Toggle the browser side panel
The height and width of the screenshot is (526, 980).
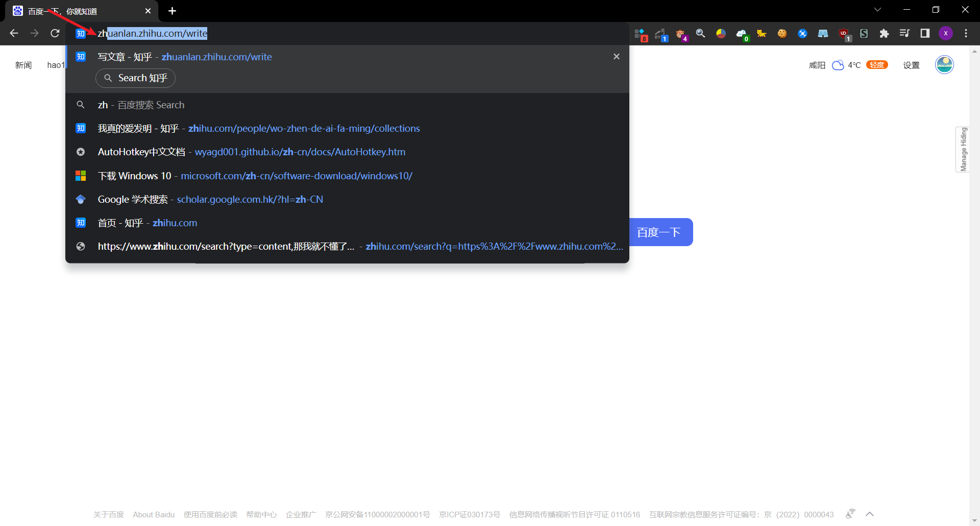[x=925, y=33]
